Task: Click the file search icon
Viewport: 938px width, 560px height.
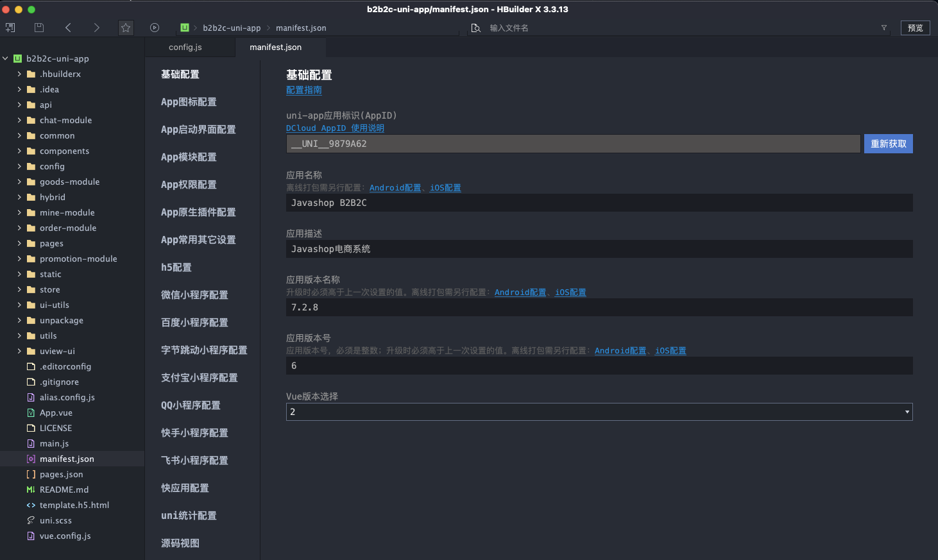Action: coord(475,28)
